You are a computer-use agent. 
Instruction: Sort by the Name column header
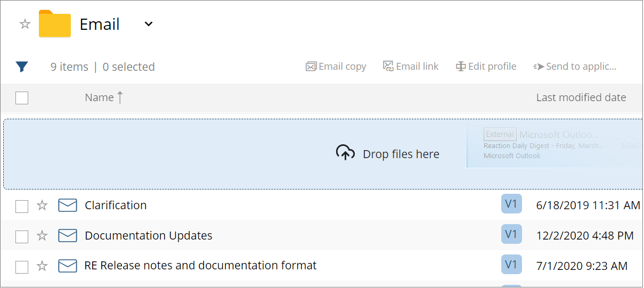click(x=100, y=97)
